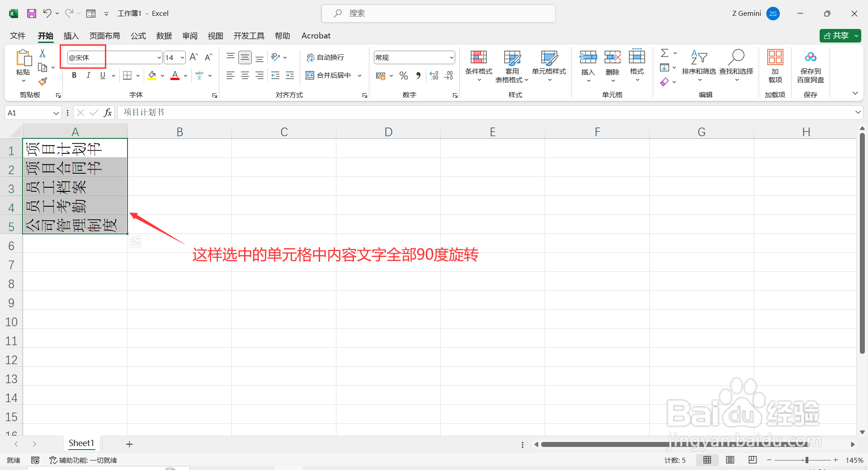Image resolution: width=868 pixels, height=470 pixels.
Task: Click the decrease decimal icon
Action: (448, 76)
